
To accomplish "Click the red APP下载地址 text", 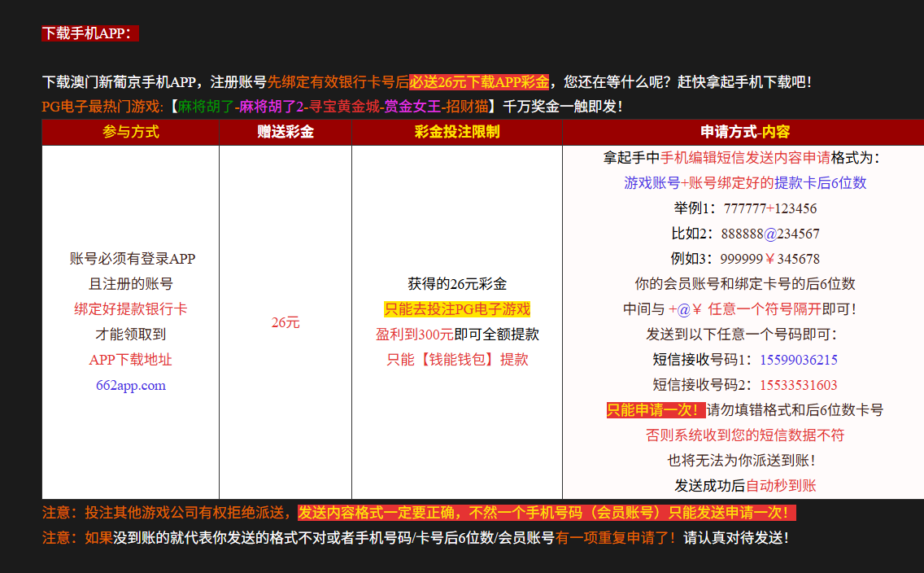I will pyautogui.click(x=130, y=360).
